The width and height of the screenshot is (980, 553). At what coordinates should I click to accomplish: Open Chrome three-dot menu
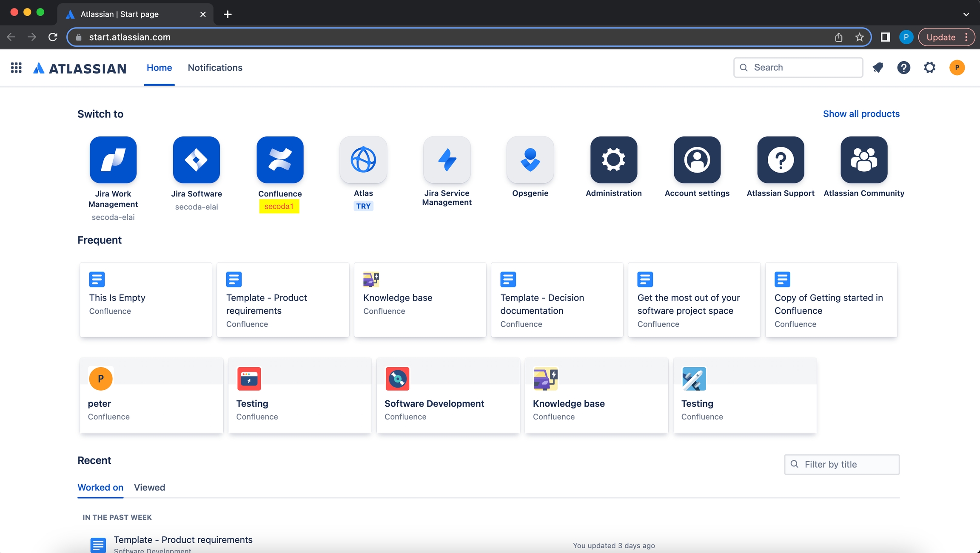point(966,37)
